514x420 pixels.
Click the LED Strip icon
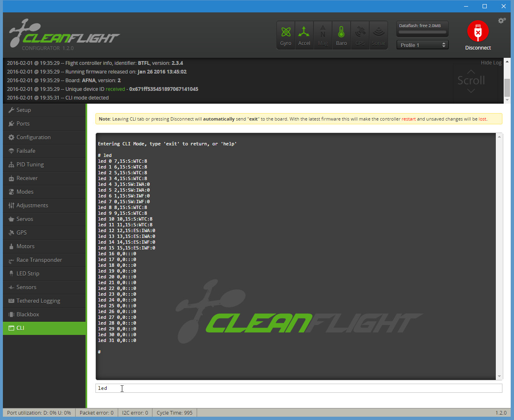tap(11, 274)
